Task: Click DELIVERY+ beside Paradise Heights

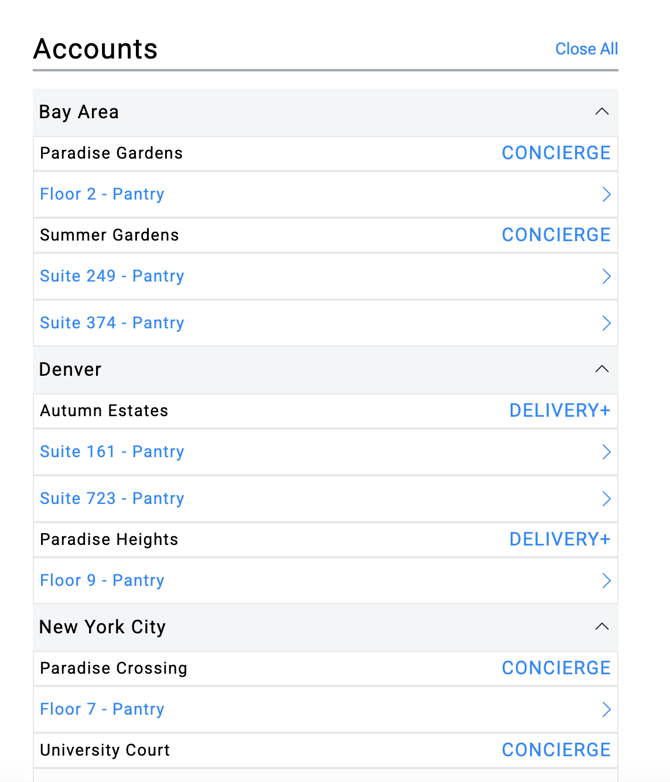Action: (559, 540)
